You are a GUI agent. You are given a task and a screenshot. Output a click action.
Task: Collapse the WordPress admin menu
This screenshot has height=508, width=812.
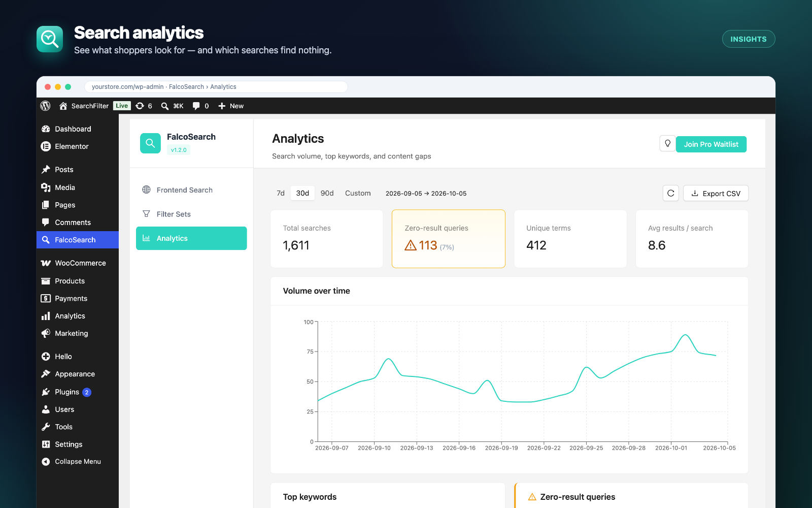pos(78,461)
